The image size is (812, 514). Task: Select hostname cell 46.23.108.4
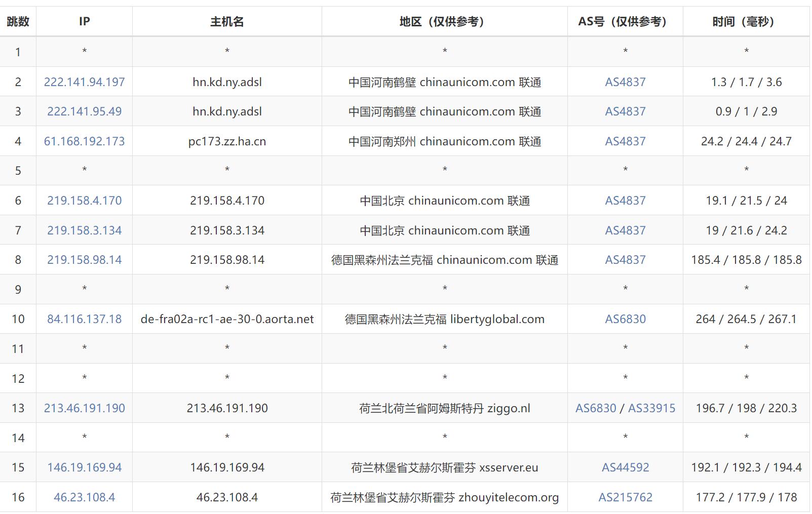pyautogui.click(x=227, y=497)
